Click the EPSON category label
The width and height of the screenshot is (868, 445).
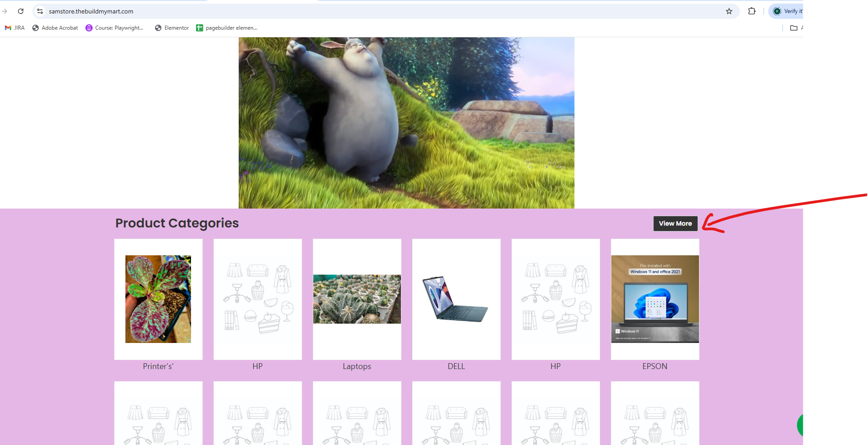655,366
